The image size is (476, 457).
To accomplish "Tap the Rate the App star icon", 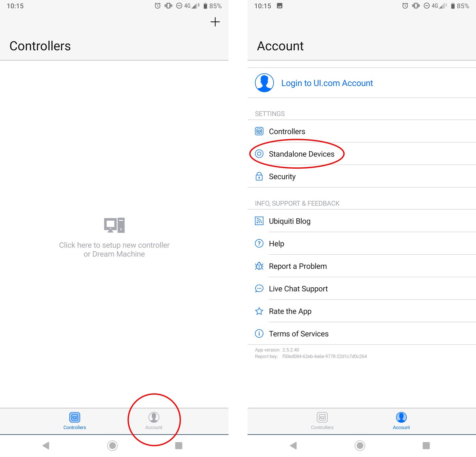I will click(259, 311).
